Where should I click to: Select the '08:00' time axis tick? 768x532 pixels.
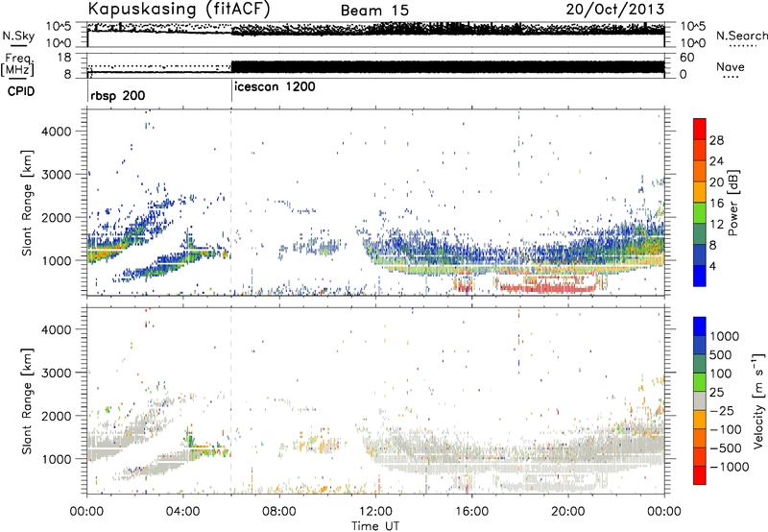click(x=279, y=512)
